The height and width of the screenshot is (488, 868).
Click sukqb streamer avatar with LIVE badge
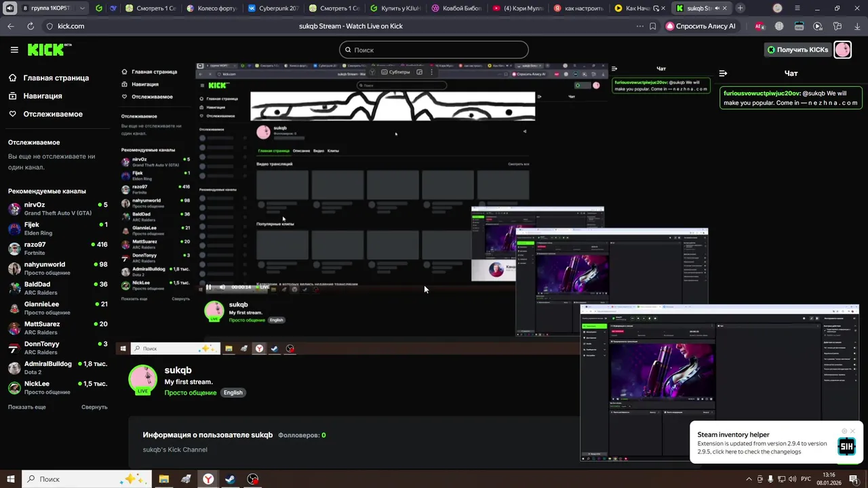(143, 380)
